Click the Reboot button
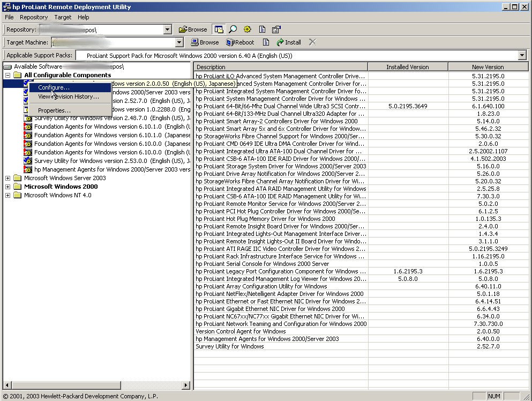 tap(240, 42)
